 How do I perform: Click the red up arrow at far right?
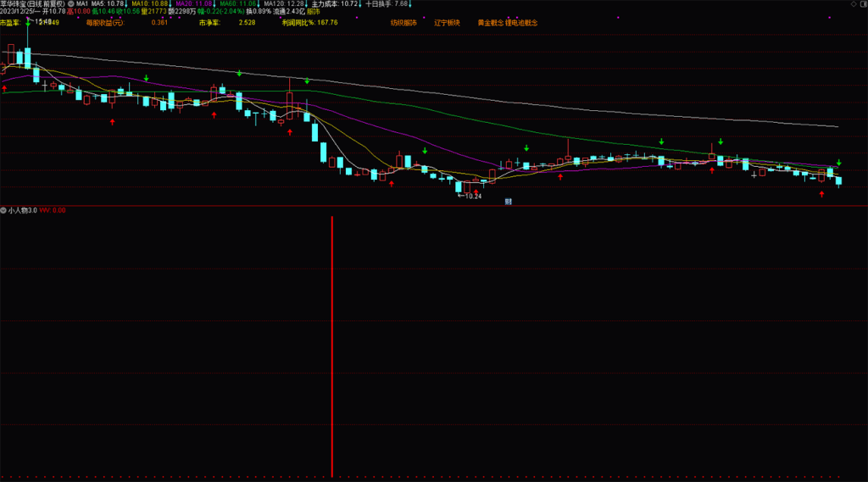tap(821, 194)
